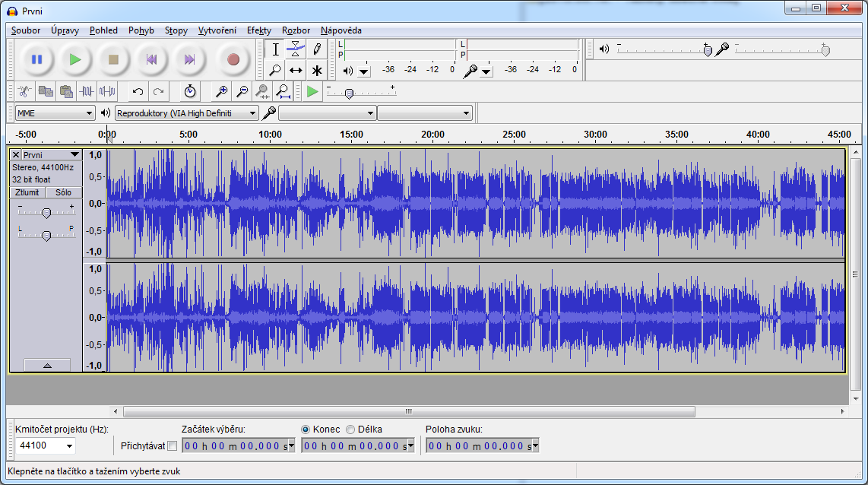Image resolution: width=868 pixels, height=485 pixels.
Task: Click the Trim audio icon
Action: [87, 91]
